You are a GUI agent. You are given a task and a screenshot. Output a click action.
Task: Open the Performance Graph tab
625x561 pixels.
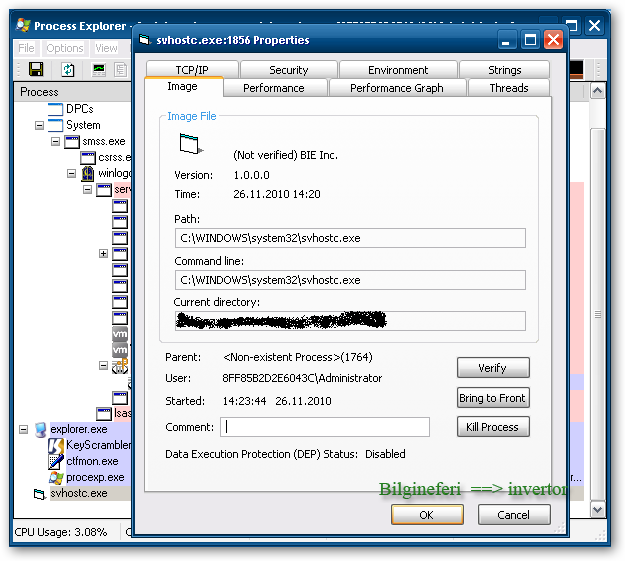point(397,88)
